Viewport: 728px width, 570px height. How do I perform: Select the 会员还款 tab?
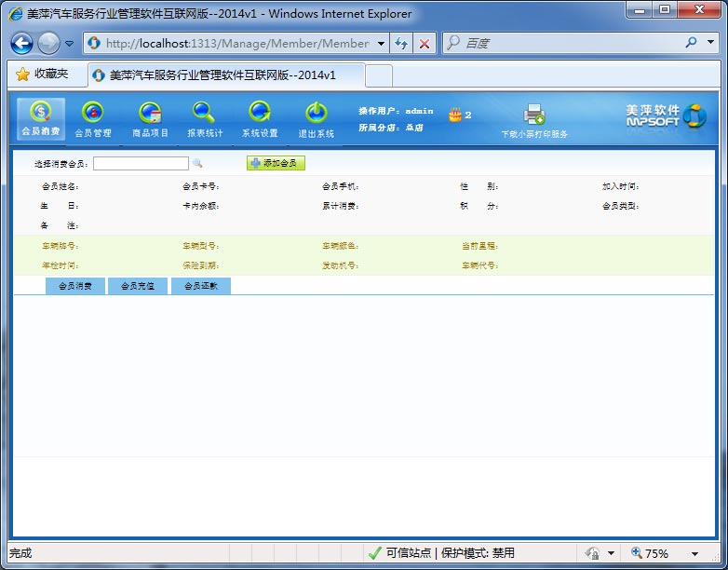[x=200, y=286]
